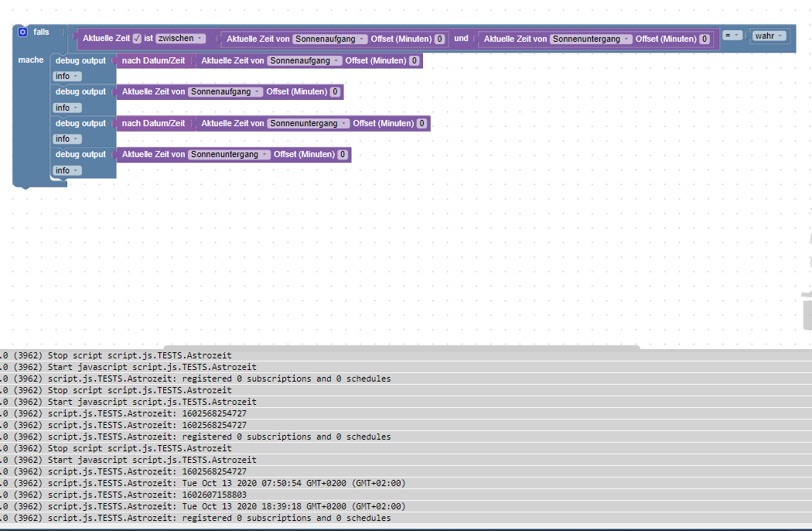Select log line with value 1602607158803

(406, 495)
